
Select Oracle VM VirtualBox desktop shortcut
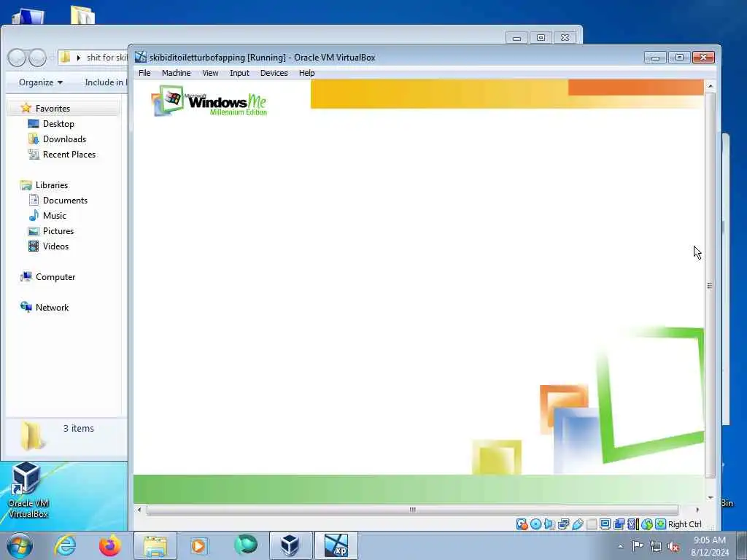[x=28, y=491]
